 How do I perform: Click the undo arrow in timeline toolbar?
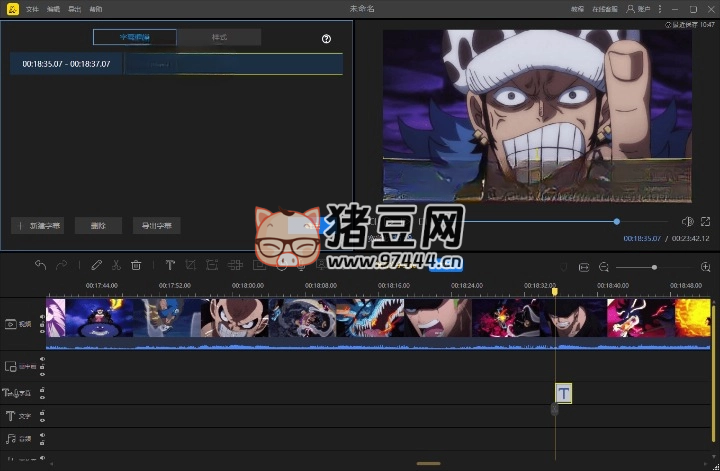pos(40,265)
